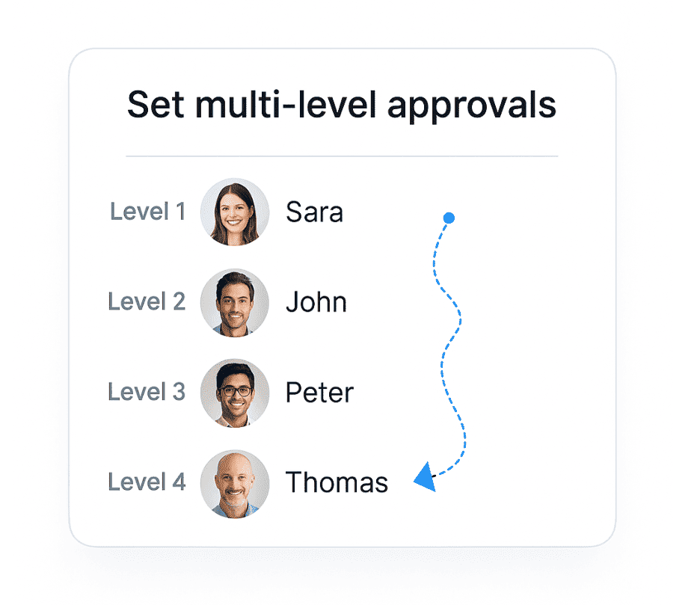The image size is (700, 605).
Task: Select the name John
Action: (316, 302)
